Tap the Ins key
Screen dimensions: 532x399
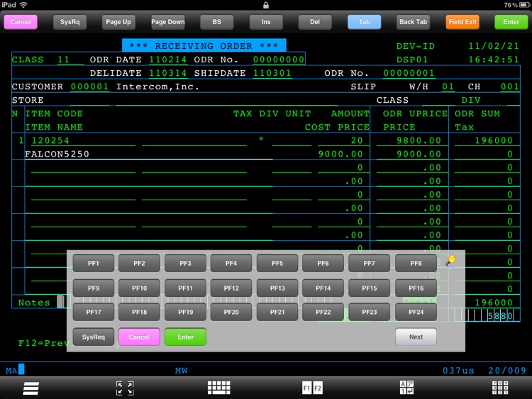click(x=266, y=22)
